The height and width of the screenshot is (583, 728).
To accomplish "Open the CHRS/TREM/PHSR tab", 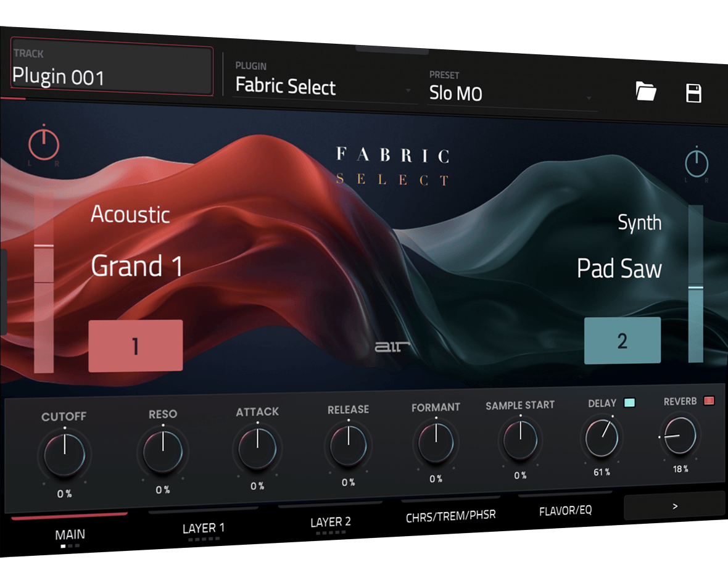I will pos(450,515).
